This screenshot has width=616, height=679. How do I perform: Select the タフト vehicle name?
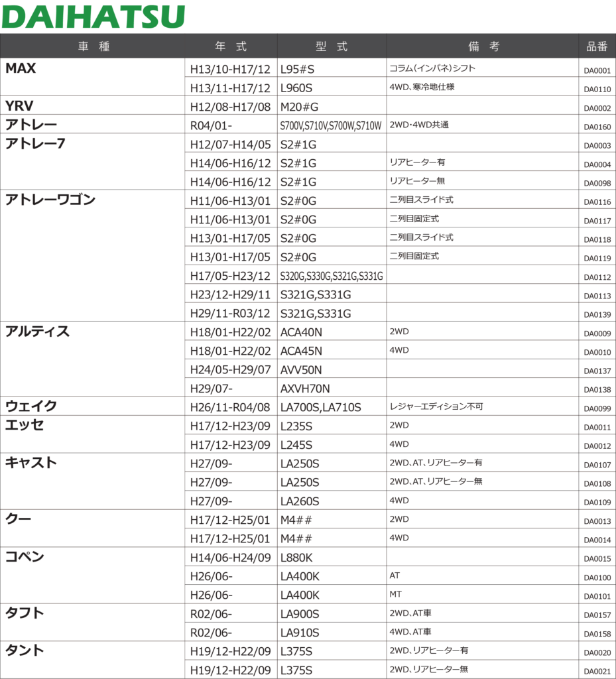click(25, 613)
